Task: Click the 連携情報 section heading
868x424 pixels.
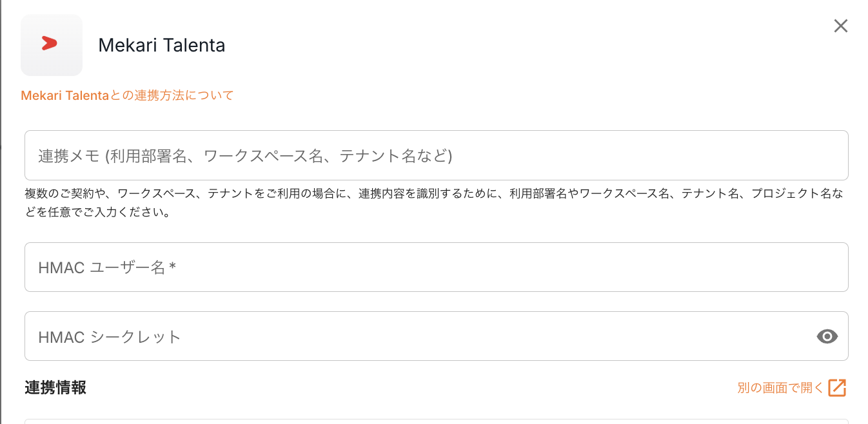Action: [55, 387]
